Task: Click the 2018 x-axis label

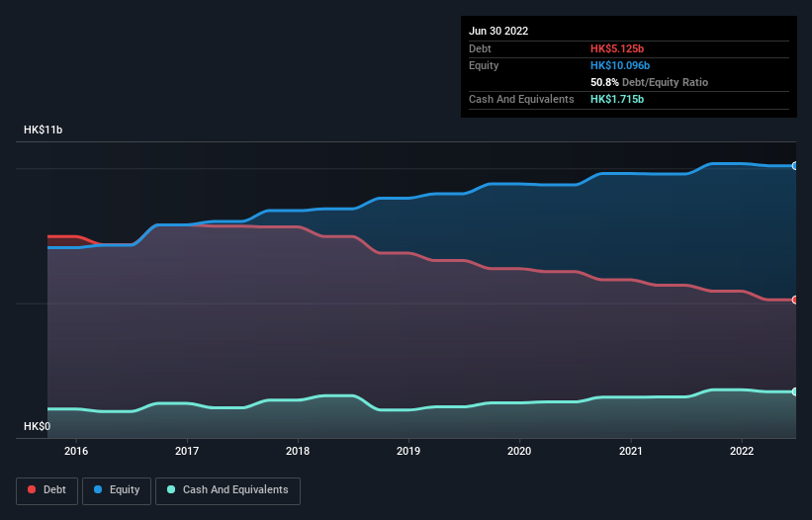Action: coord(298,451)
